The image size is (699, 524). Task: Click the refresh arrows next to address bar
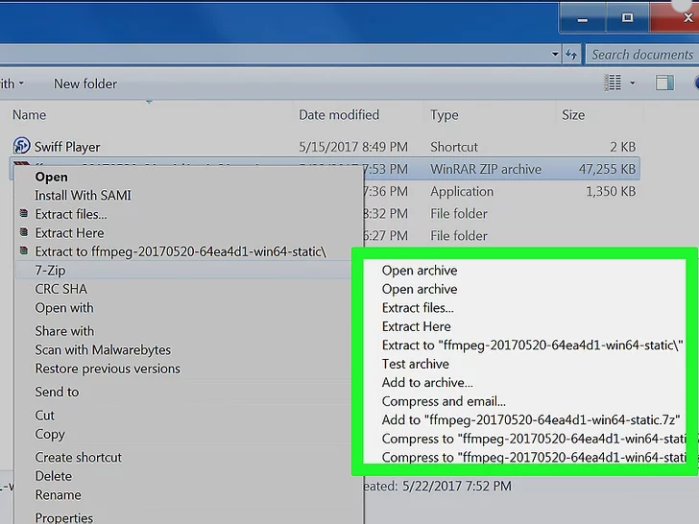click(x=572, y=55)
